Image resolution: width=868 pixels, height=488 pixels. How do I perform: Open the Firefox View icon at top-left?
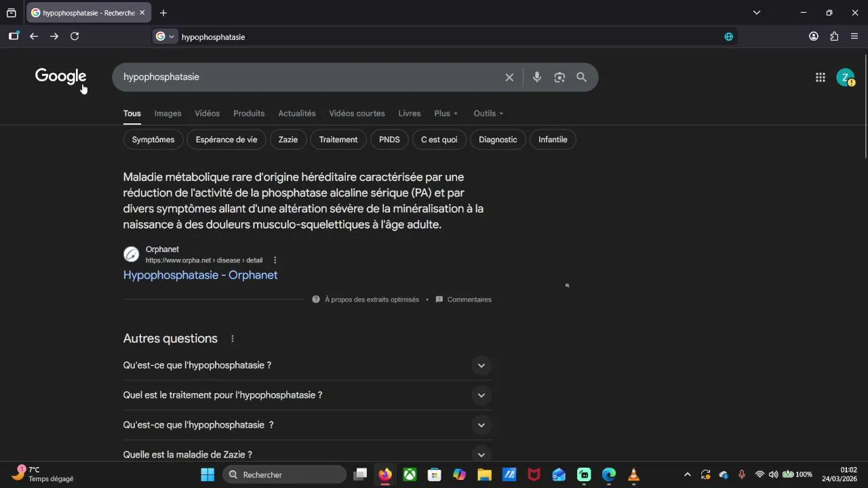tap(12, 13)
